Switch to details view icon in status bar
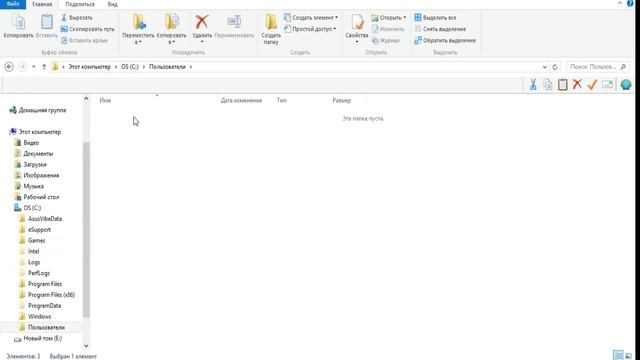Image resolution: width=640 pixels, height=360 pixels. [618, 355]
